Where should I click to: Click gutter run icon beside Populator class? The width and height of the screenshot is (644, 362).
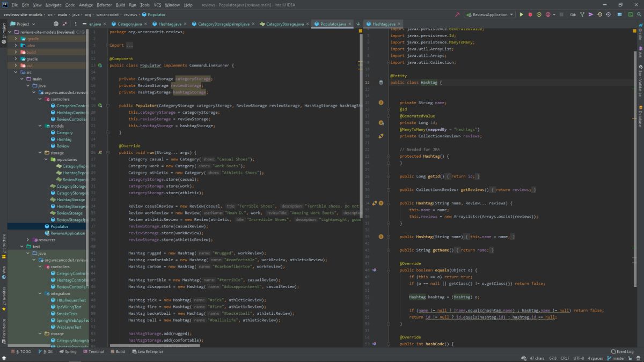pos(100,65)
